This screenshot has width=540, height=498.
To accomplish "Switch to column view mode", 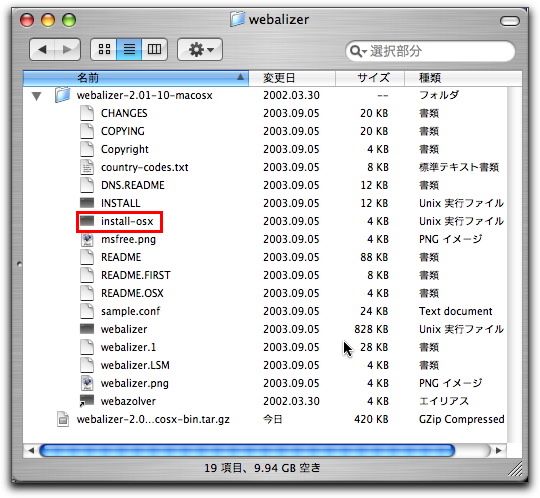I will point(154,50).
